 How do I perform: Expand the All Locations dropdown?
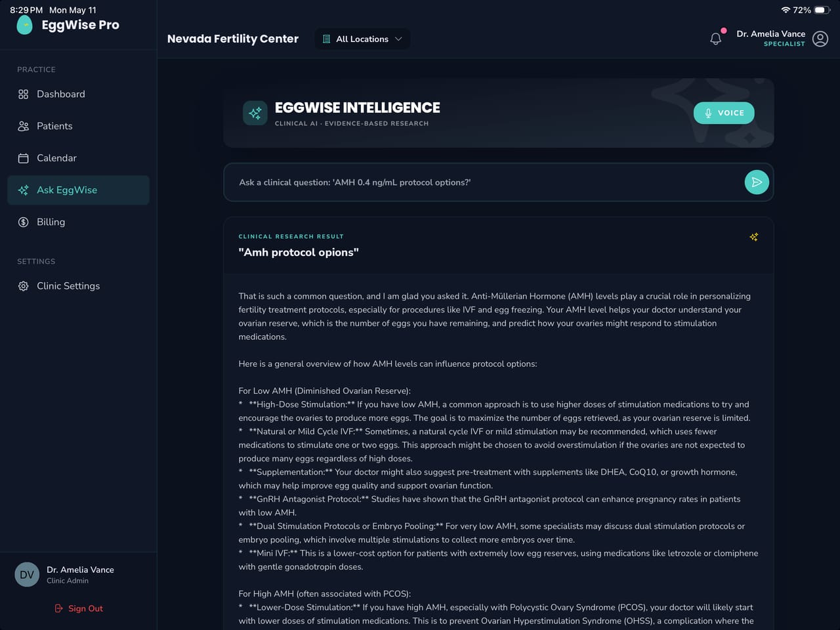362,39
